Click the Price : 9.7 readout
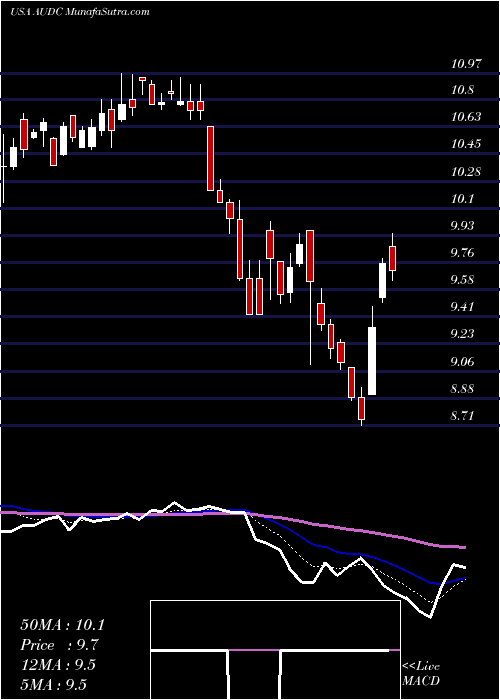The image size is (500, 700). tap(59, 645)
